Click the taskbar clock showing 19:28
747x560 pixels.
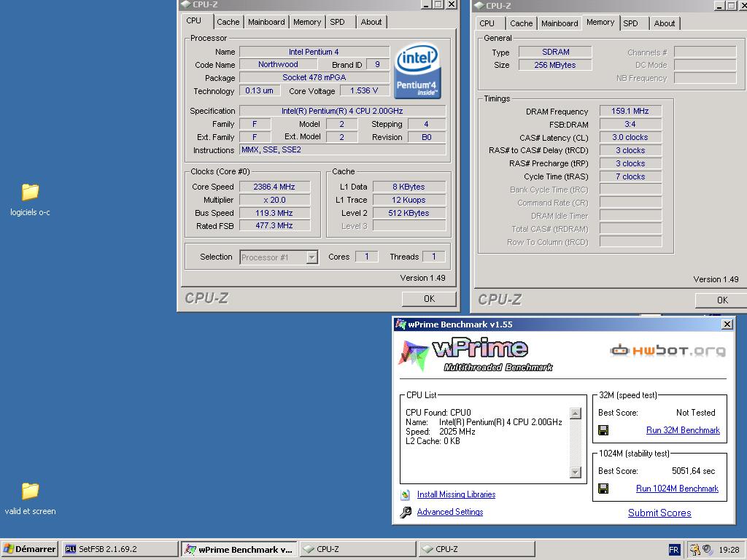729,550
